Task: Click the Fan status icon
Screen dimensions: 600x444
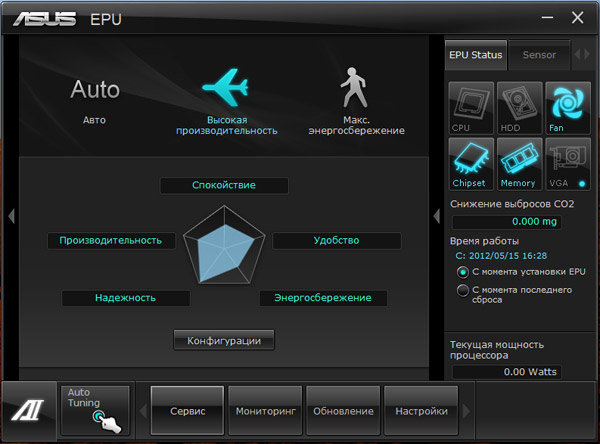Action: 568,108
